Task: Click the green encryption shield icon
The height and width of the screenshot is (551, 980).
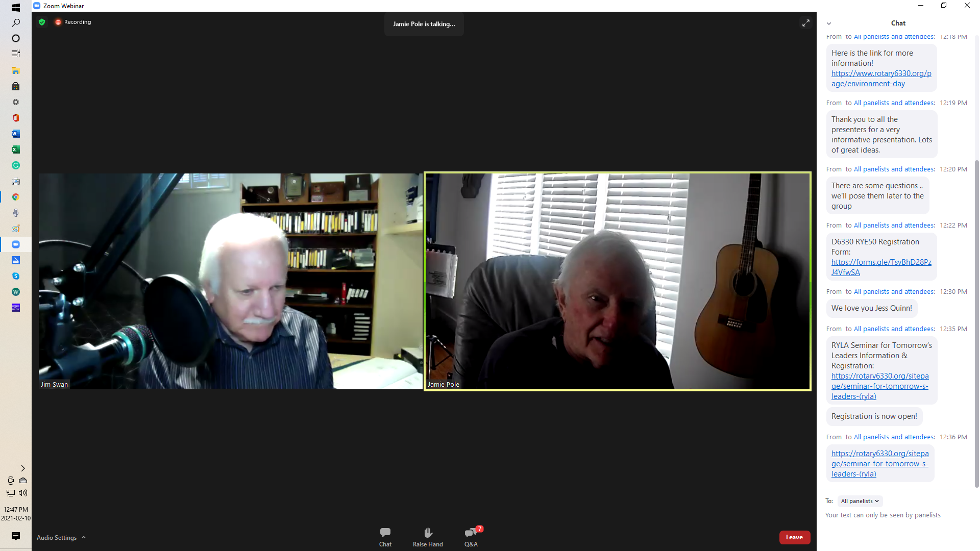Action: pyautogui.click(x=42, y=22)
